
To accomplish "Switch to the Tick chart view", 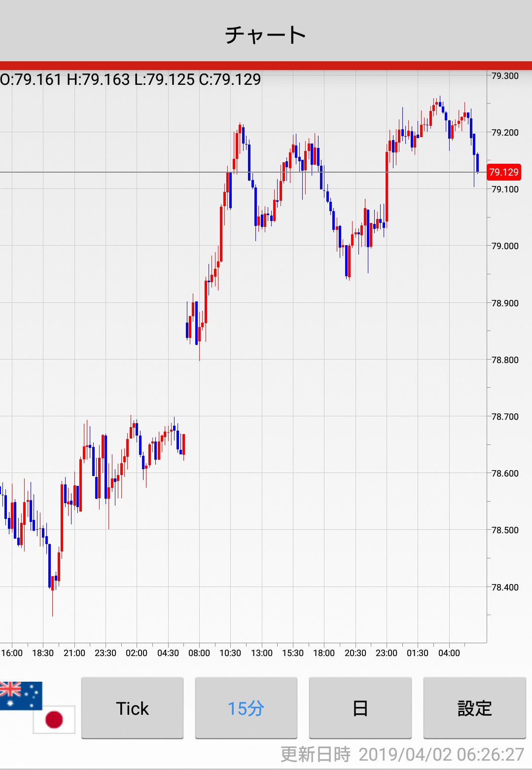I will tap(132, 708).
